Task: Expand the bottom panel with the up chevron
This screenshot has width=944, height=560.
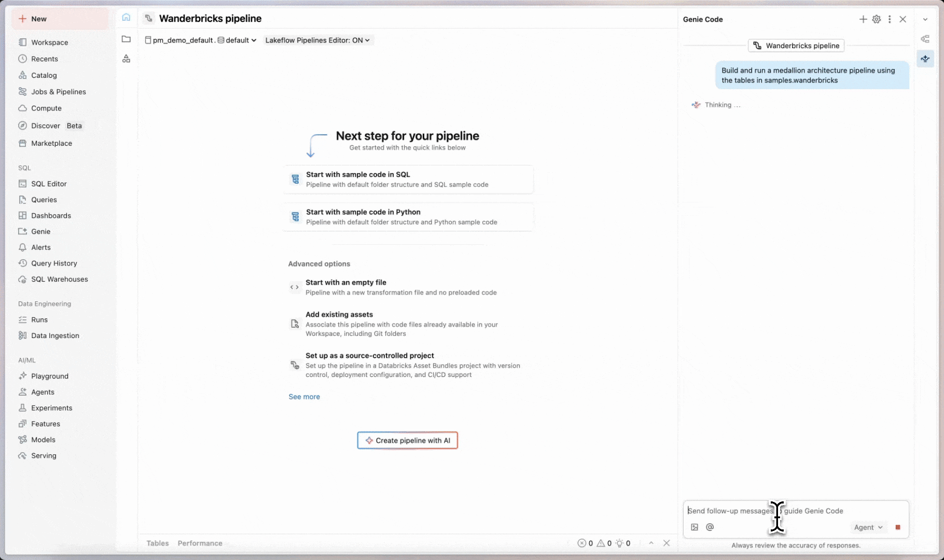Action: (x=651, y=543)
